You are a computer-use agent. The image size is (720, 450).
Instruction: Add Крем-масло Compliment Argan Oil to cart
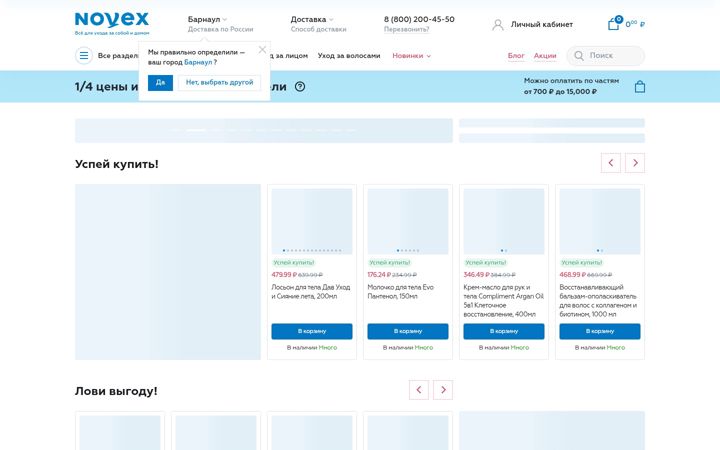(x=504, y=331)
